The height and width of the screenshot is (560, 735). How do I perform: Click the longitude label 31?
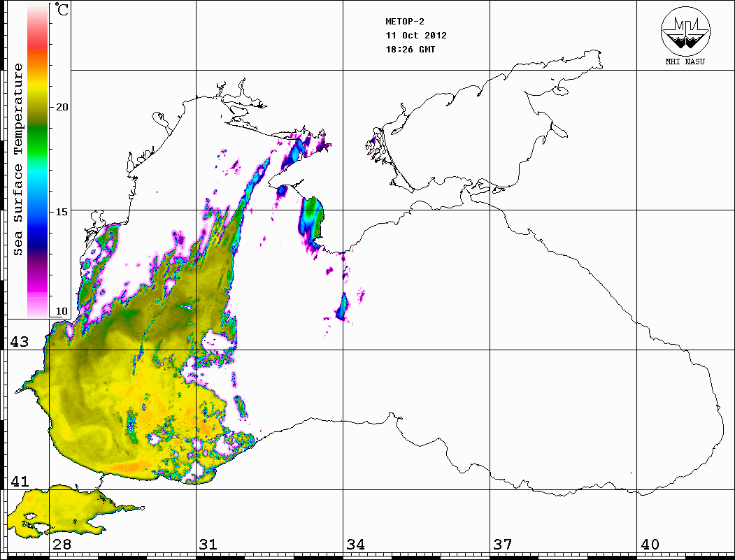(x=208, y=545)
